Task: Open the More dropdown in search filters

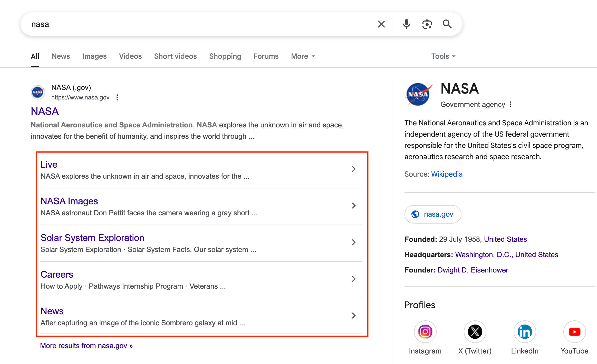Action: (303, 56)
